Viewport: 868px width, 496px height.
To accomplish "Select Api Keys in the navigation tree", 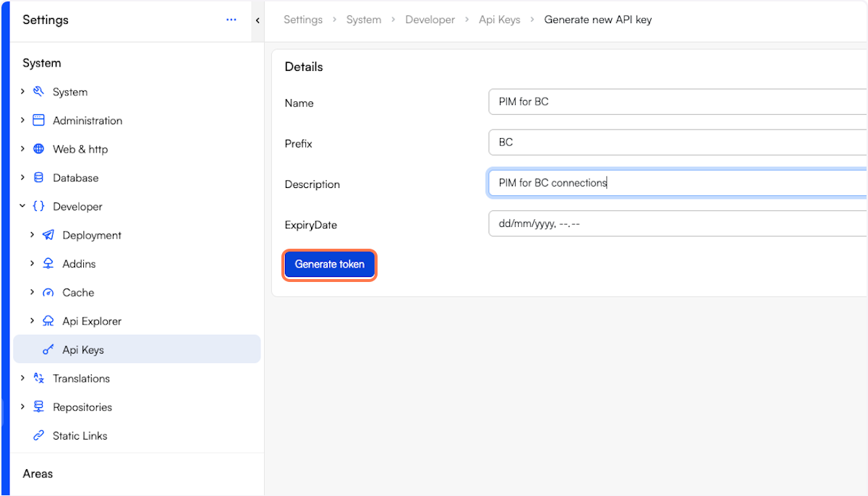I will coord(83,350).
